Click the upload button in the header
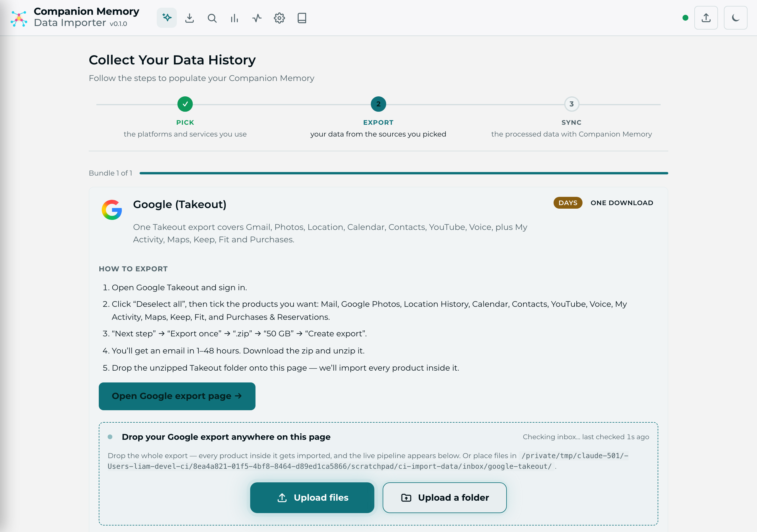 coord(706,18)
